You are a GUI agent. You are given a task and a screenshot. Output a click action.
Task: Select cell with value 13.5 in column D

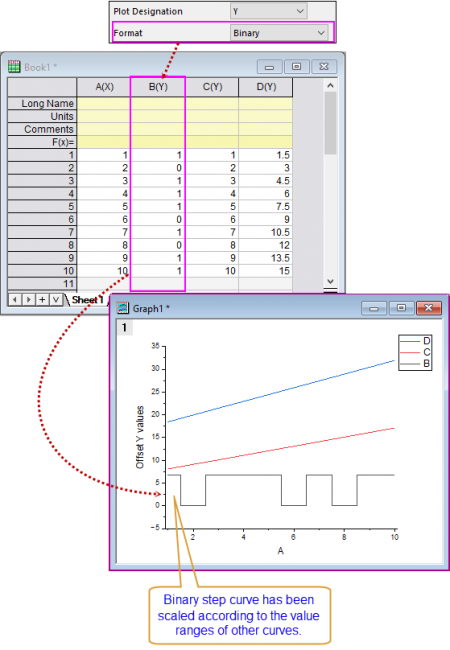(266, 258)
